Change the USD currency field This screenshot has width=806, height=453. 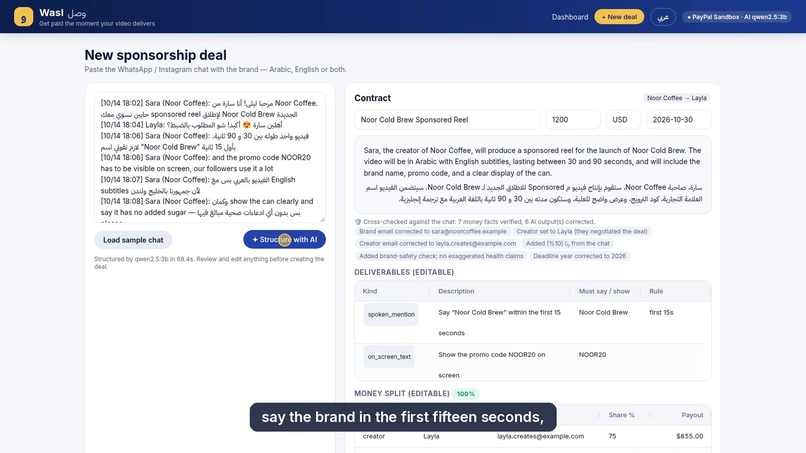[x=624, y=119]
